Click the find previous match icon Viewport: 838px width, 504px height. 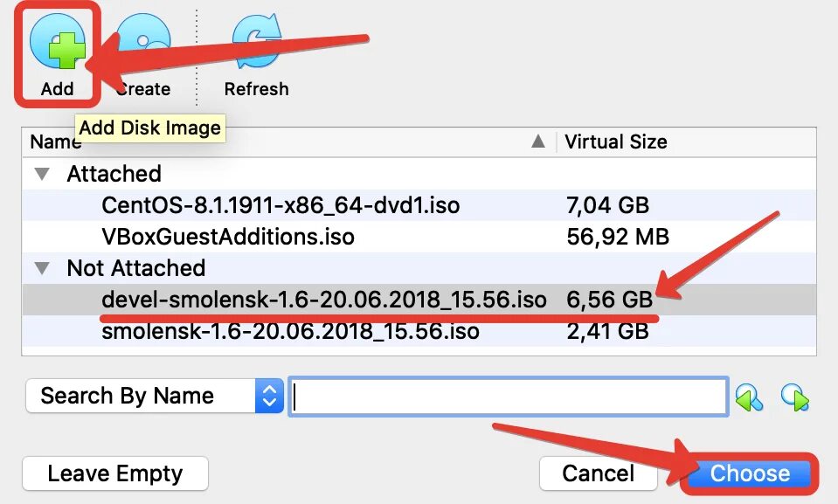(x=749, y=397)
